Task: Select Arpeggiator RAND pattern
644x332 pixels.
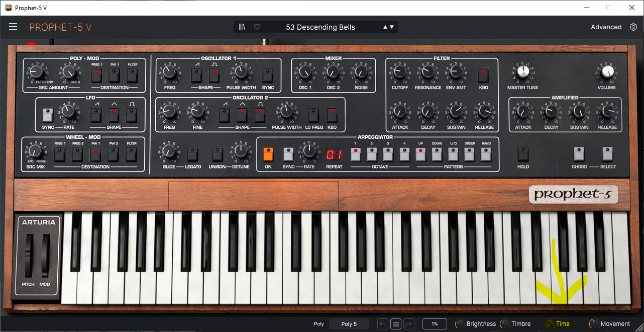Action: coord(485,154)
